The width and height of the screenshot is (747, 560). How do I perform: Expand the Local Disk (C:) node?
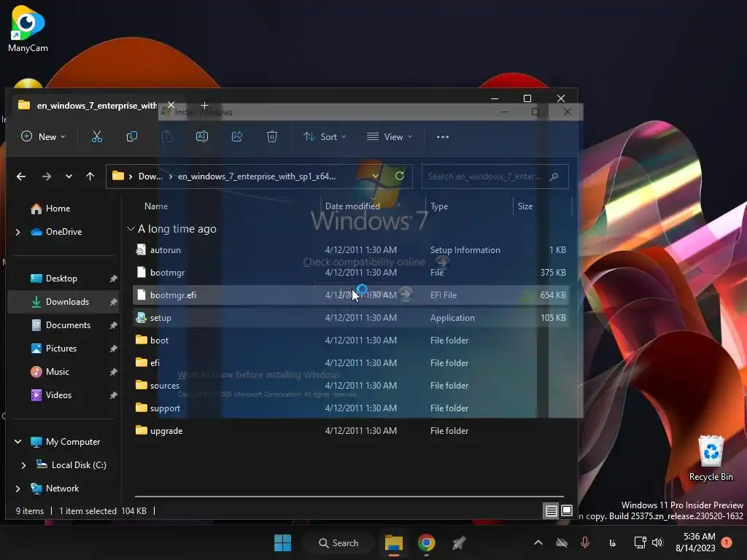pos(23,465)
